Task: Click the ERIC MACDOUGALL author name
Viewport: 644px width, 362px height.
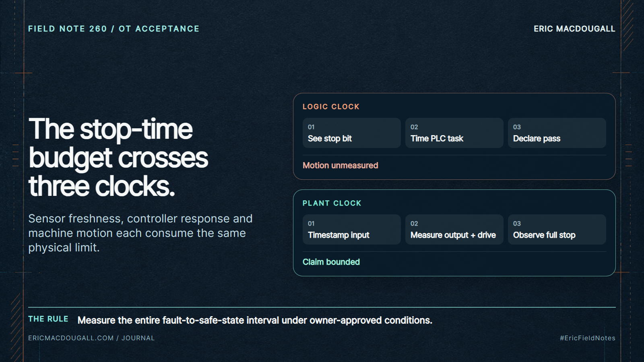Action: tap(574, 29)
